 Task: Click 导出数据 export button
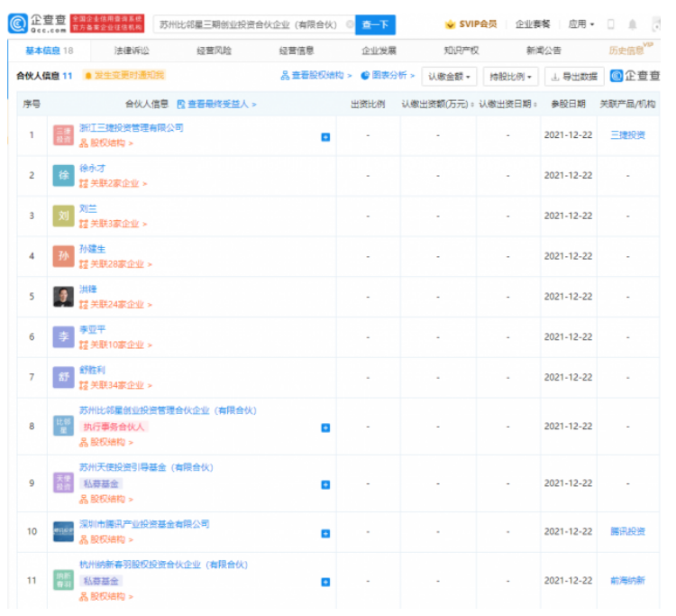coord(574,77)
